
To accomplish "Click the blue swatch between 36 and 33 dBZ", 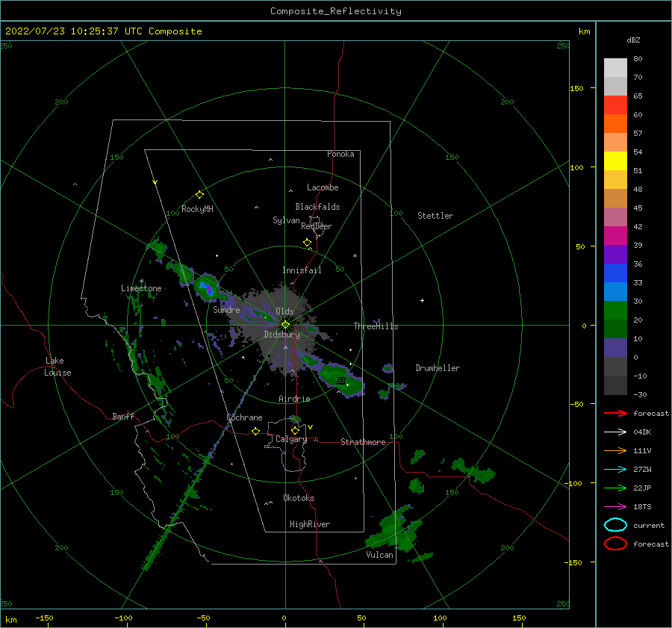I will point(615,273).
